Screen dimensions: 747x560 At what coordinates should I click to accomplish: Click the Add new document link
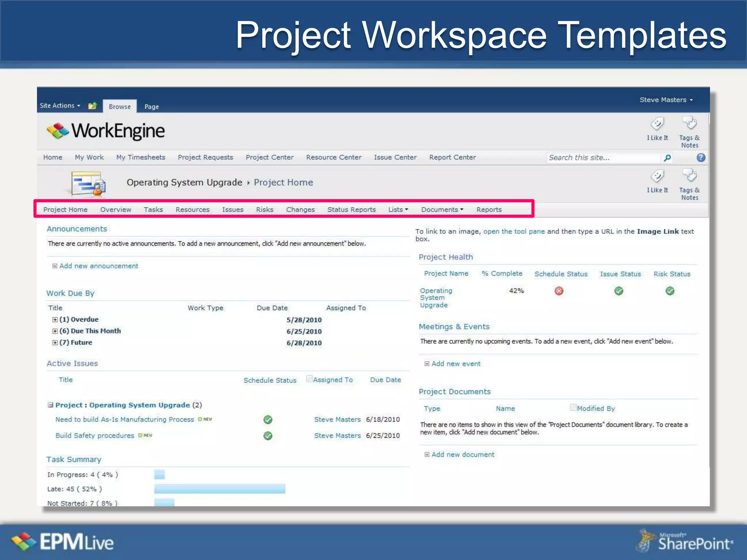pos(463,455)
